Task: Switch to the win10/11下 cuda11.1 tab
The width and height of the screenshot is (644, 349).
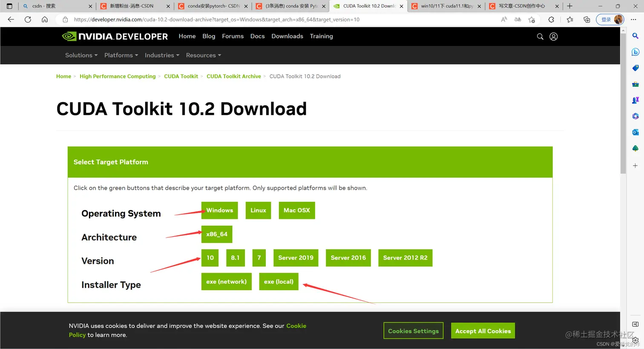Action: coord(446,6)
